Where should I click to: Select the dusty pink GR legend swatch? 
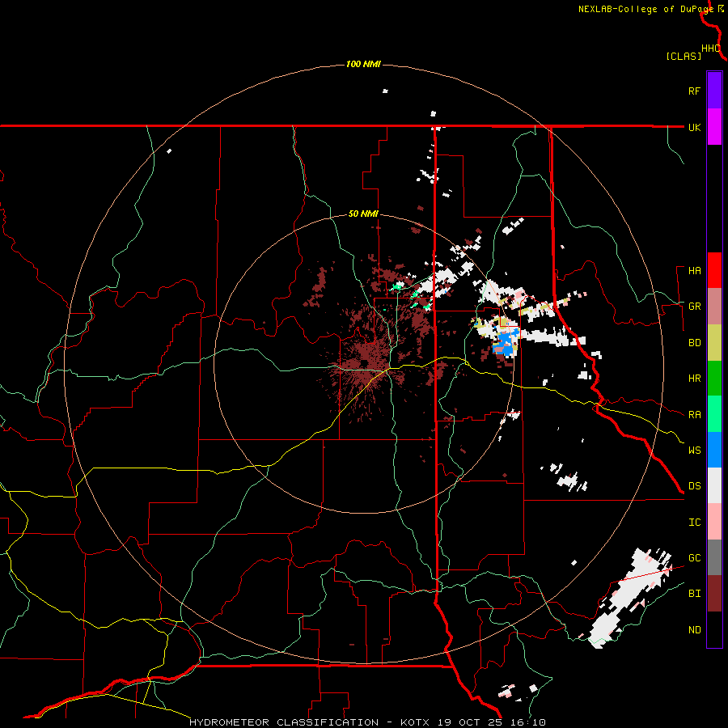(714, 306)
